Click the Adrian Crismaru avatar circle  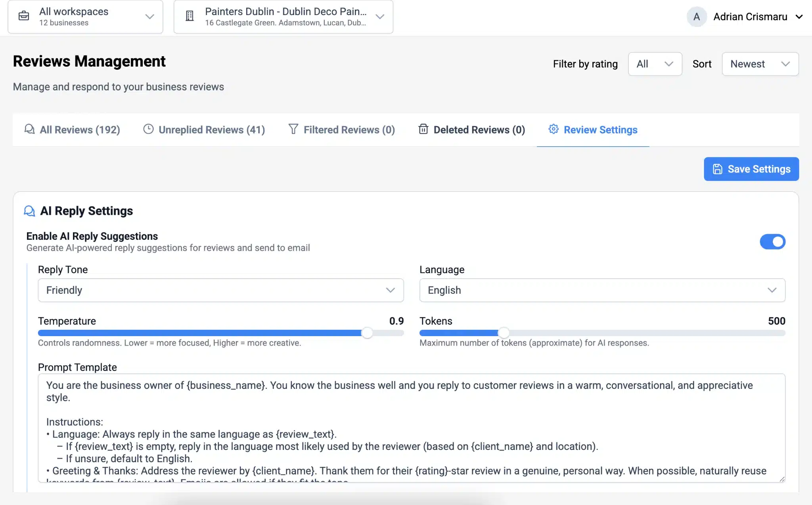(696, 17)
